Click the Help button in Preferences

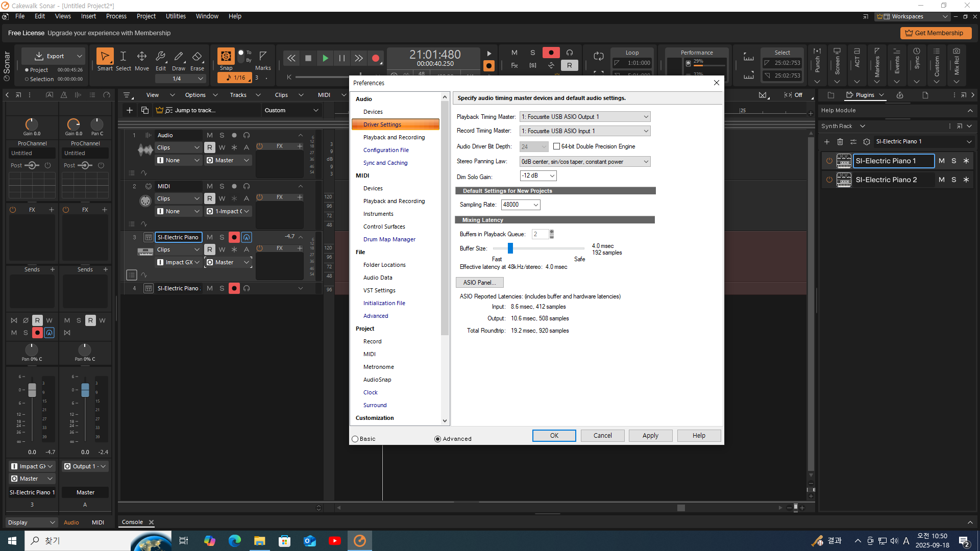coord(699,436)
